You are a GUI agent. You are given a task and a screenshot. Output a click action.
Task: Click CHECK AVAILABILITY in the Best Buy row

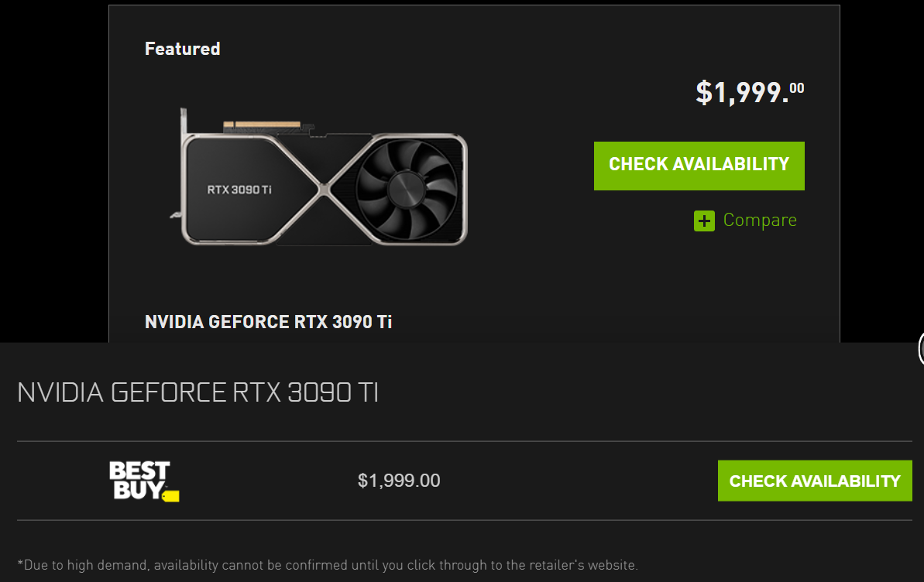click(814, 480)
